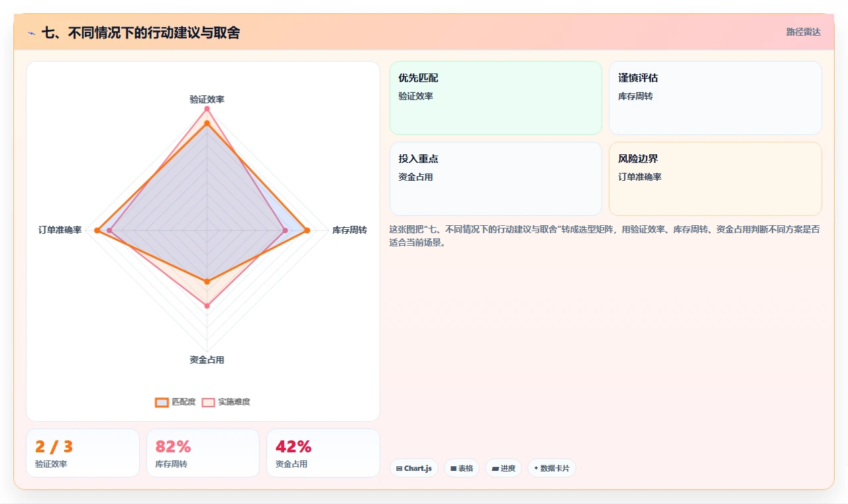Click 库存周转 text in 谨慎评估 card
This screenshot has height=504, width=848.
(635, 96)
